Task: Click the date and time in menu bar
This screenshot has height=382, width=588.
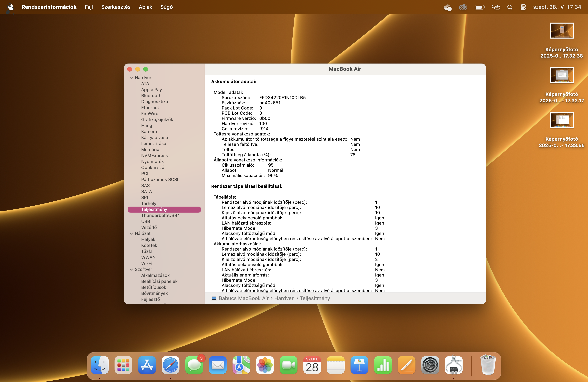Action: coord(557,7)
